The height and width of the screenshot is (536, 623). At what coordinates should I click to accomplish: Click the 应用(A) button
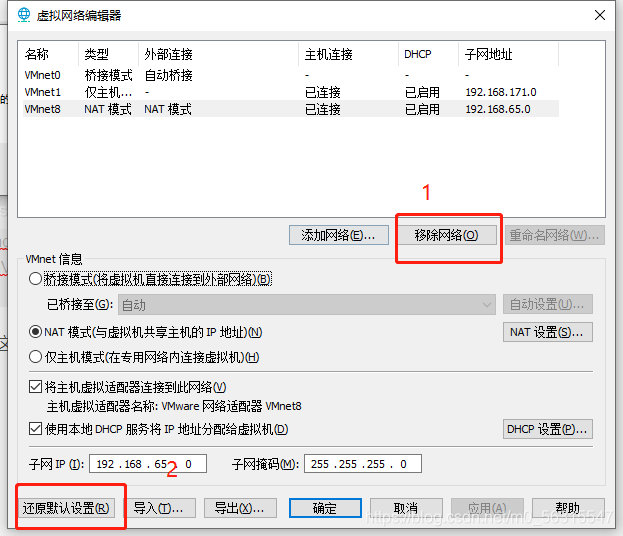click(x=487, y=508)
